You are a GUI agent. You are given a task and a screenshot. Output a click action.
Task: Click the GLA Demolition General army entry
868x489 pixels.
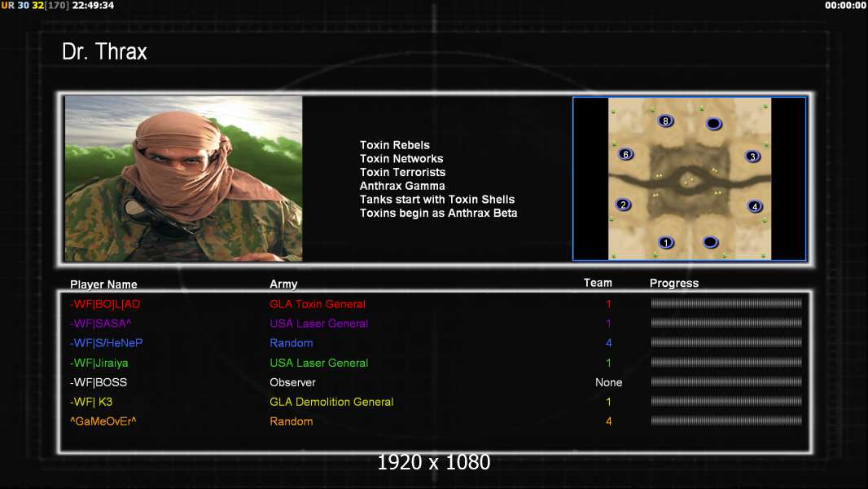coord(331,402)
